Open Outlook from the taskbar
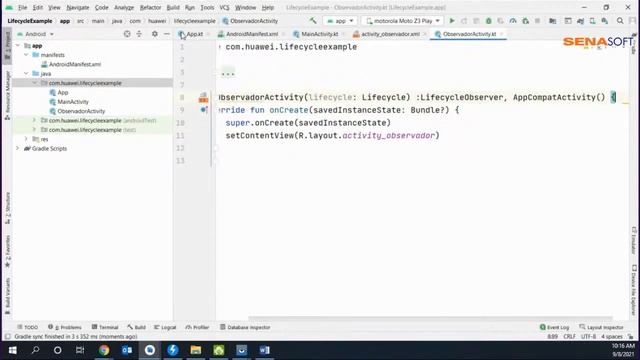 [127, 350]
